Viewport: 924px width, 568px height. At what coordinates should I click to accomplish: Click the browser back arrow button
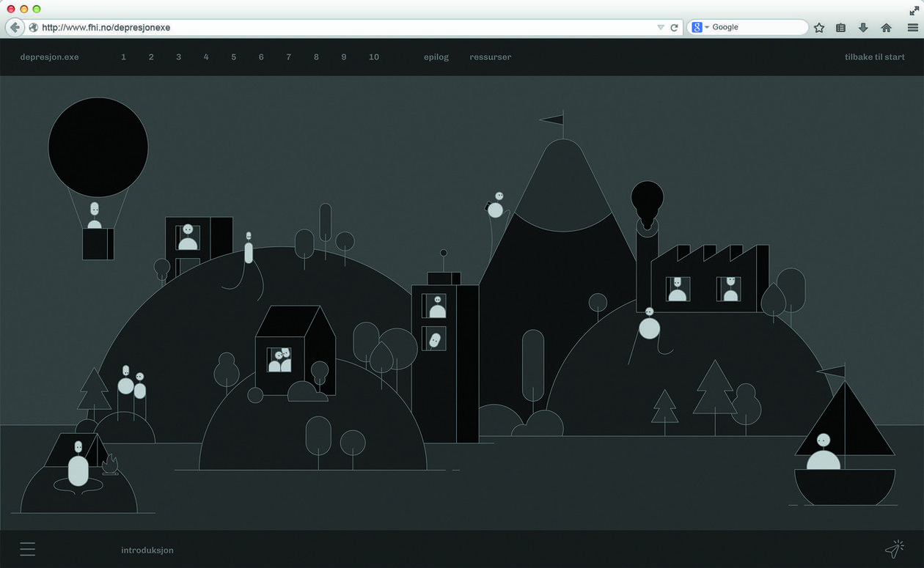click(x=15, y=27)
